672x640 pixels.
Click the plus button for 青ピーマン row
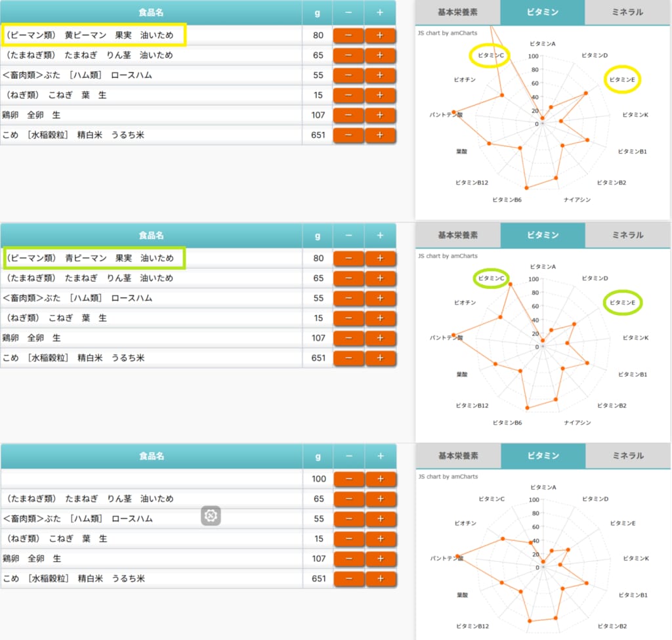[380, 258]
